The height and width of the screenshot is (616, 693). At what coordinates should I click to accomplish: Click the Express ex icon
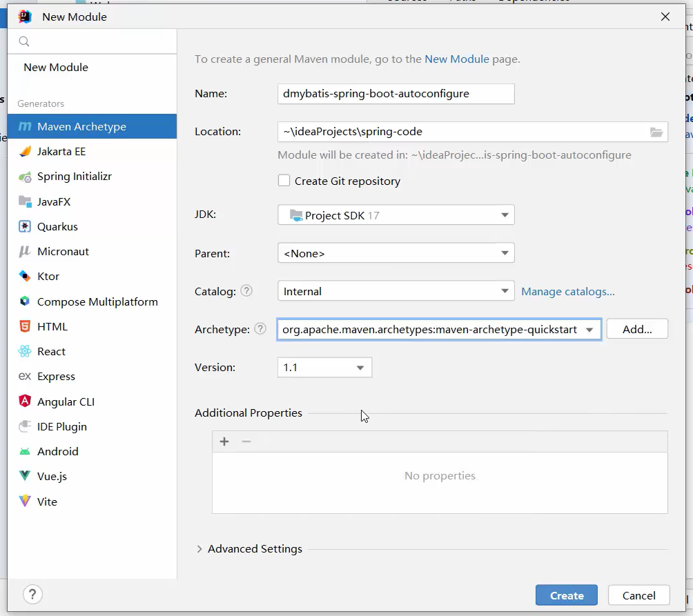coord(25,376)
